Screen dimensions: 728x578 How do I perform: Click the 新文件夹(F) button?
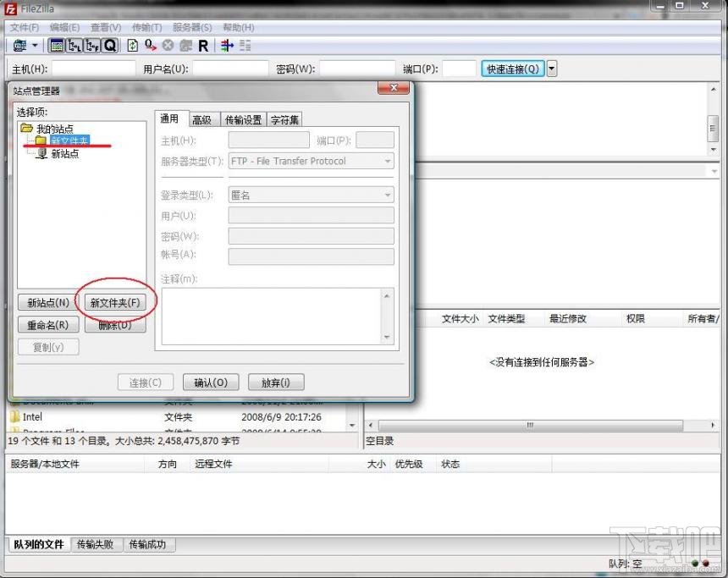click(115, 303)
